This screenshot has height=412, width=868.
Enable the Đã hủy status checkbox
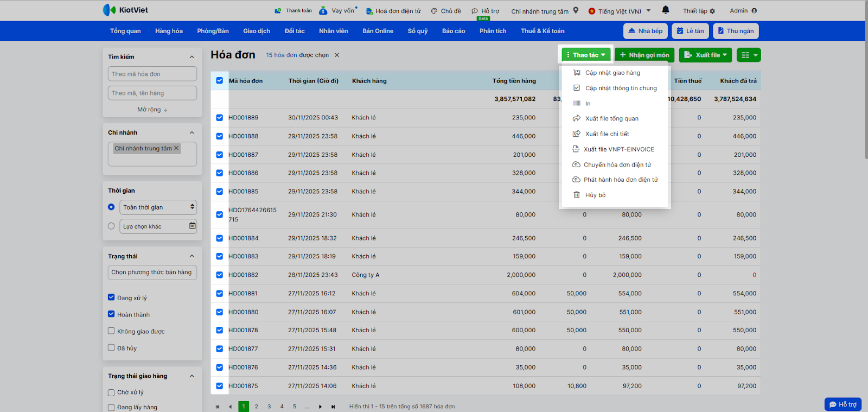[x=111, y=348]
